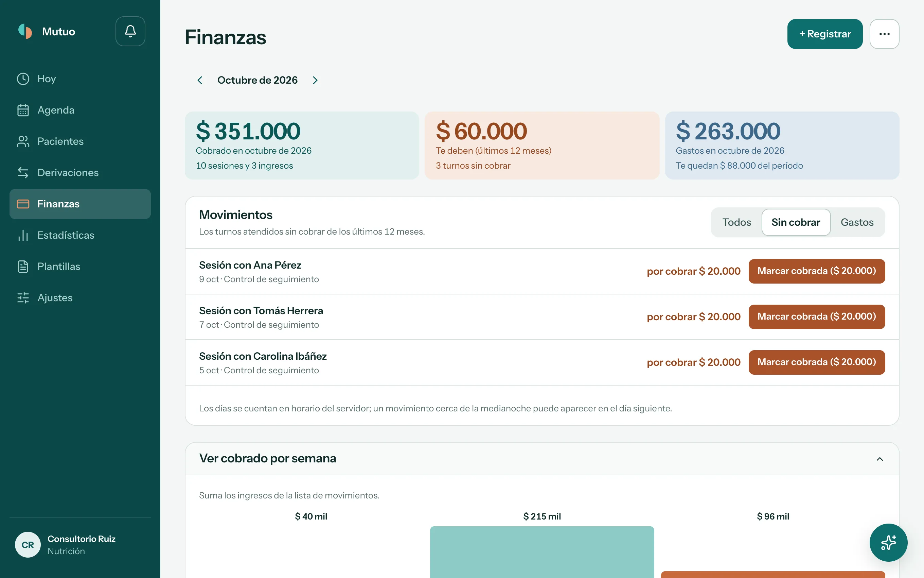Mark Tomás Herrera session as cobrada
The image size is (924, 578).
[x=817, y=317]
